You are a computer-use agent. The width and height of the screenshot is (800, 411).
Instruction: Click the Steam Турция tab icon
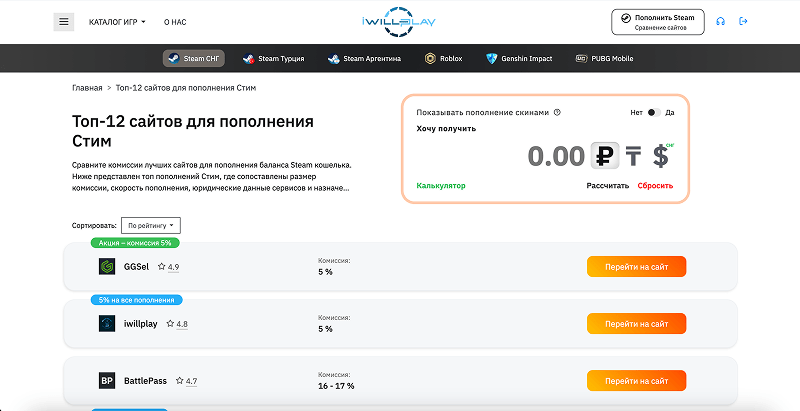tap(248, 59)
